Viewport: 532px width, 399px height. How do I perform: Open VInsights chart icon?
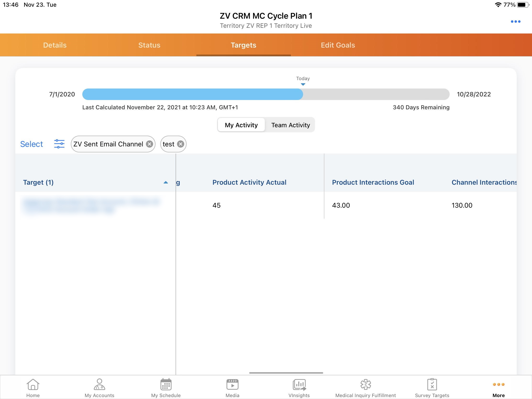click(x=299, y=384)
